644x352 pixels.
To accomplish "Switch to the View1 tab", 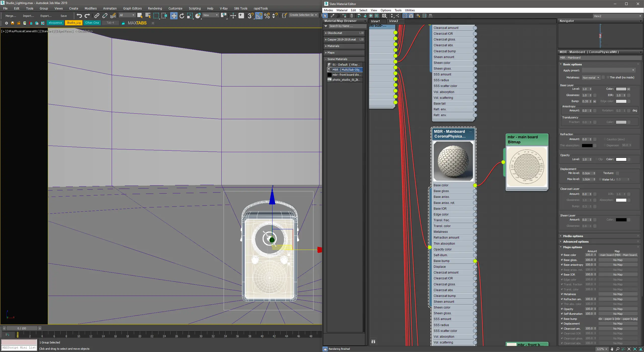I will [x=375, y=21].
